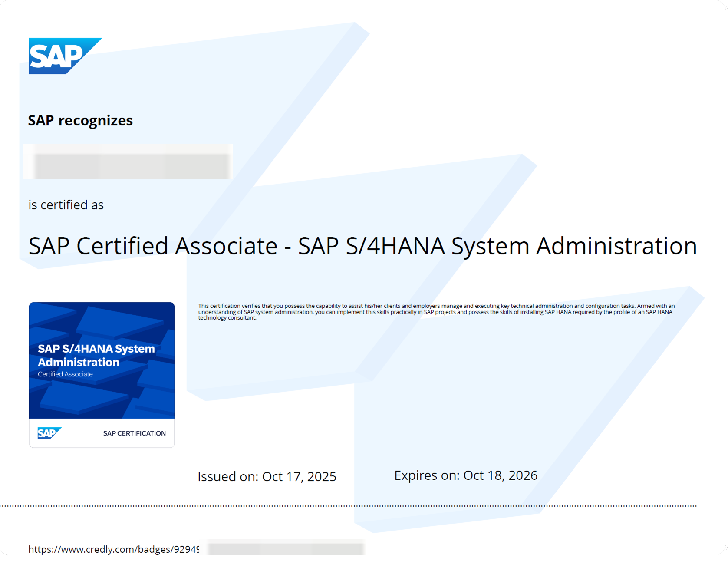Screen dimensions: 728x561
Task: Click the is certified as label
Action: pyautogui.click(x=66, y=205)
